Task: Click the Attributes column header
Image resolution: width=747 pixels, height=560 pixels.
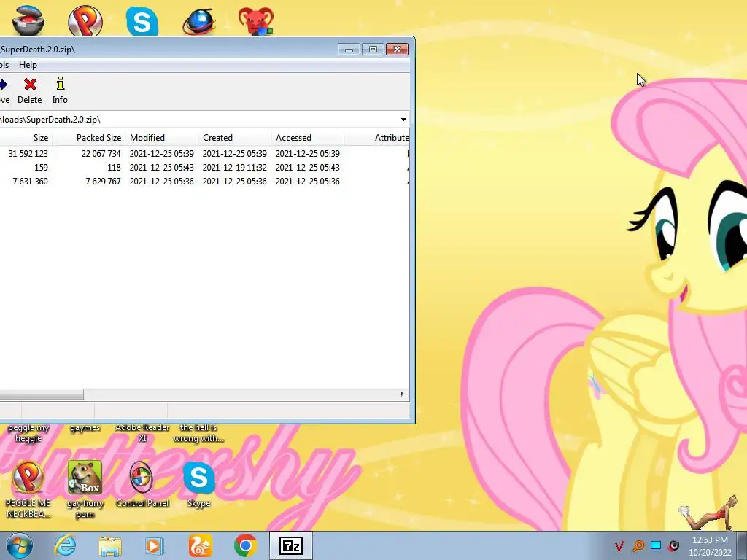Action: (x=377, y=138)
